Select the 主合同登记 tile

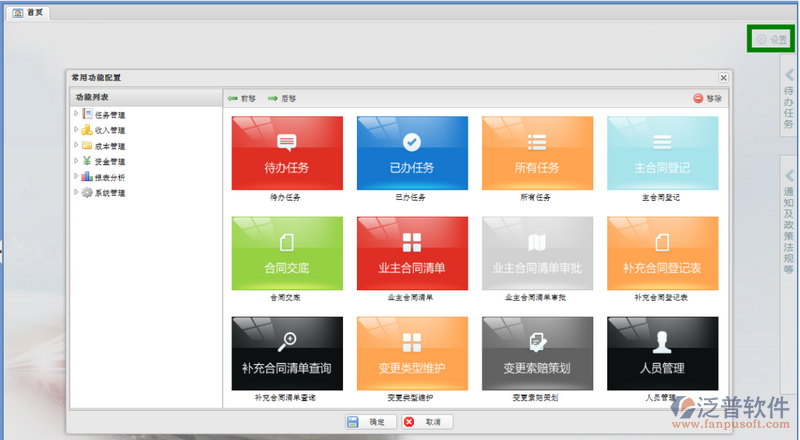pos(662,153)
